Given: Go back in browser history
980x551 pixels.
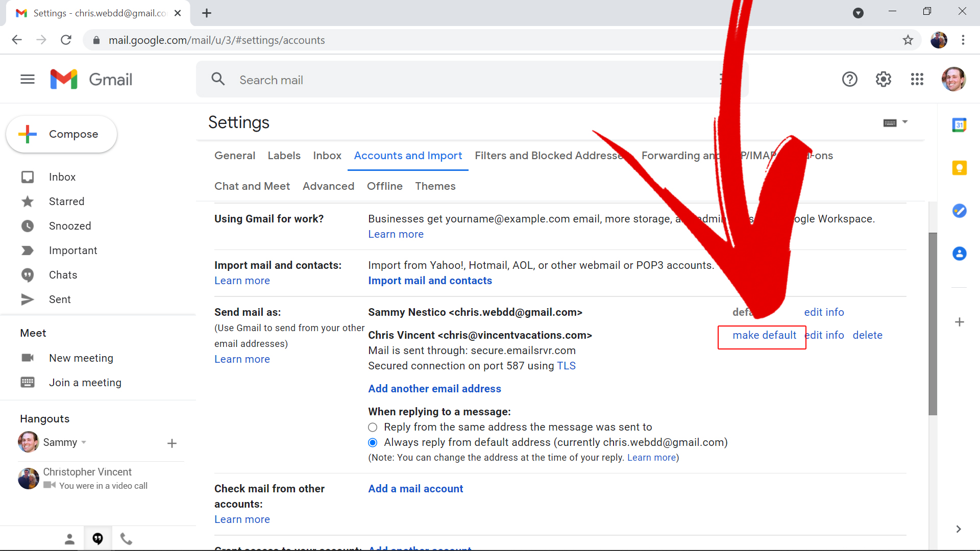Looking at the screenshot, I should point(17,40).
